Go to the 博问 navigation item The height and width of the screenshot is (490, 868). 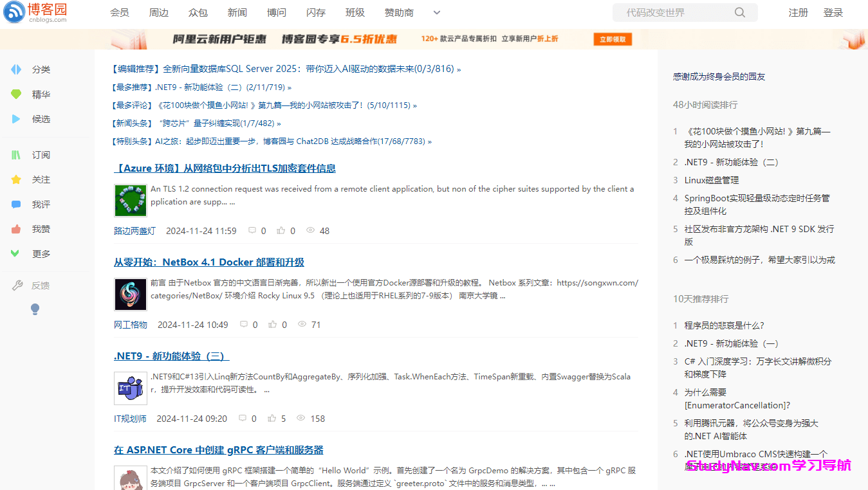pos(277,12)
